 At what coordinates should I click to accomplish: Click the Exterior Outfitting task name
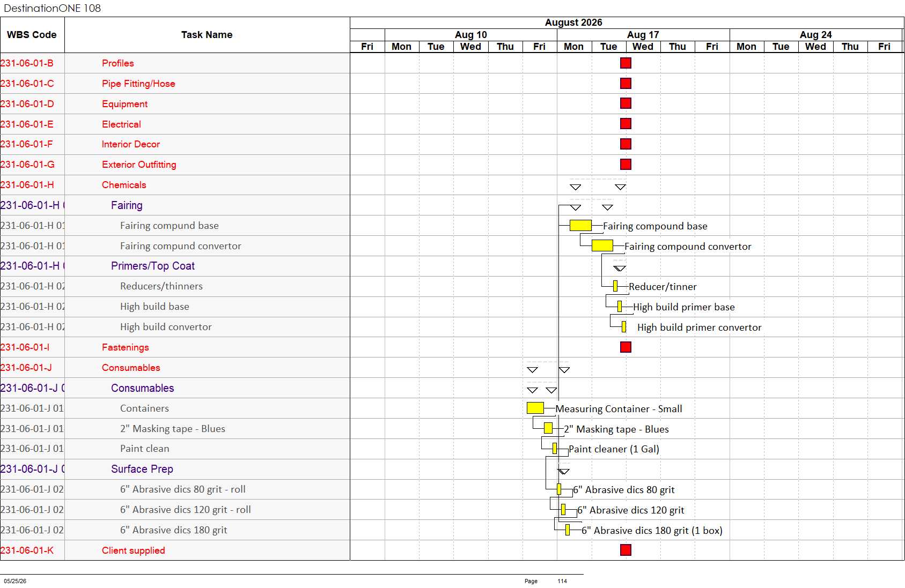coord(139,165)
